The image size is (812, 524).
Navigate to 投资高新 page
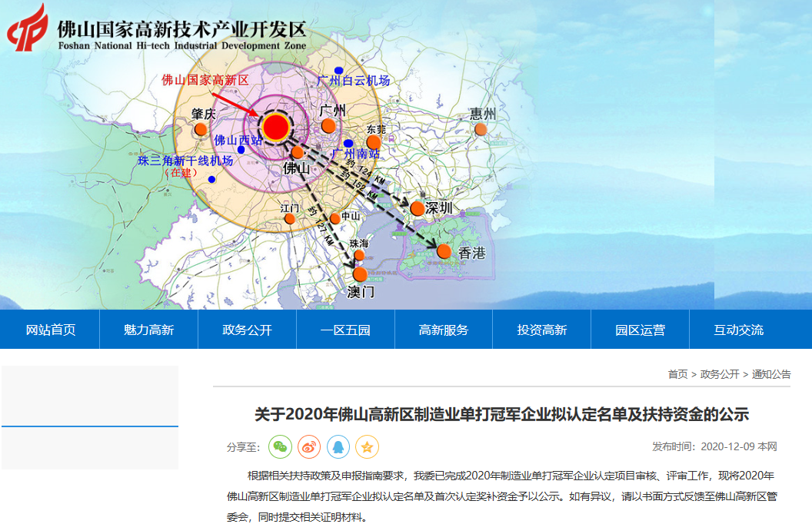(542, 330)
